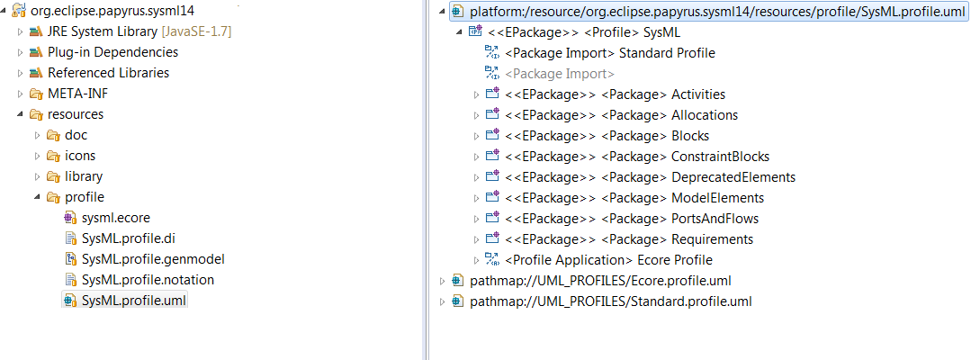This screenshot has width=980, height=360.
Task: Click the ConstraintBlocks package icon
Action: [x=492, y=156]
